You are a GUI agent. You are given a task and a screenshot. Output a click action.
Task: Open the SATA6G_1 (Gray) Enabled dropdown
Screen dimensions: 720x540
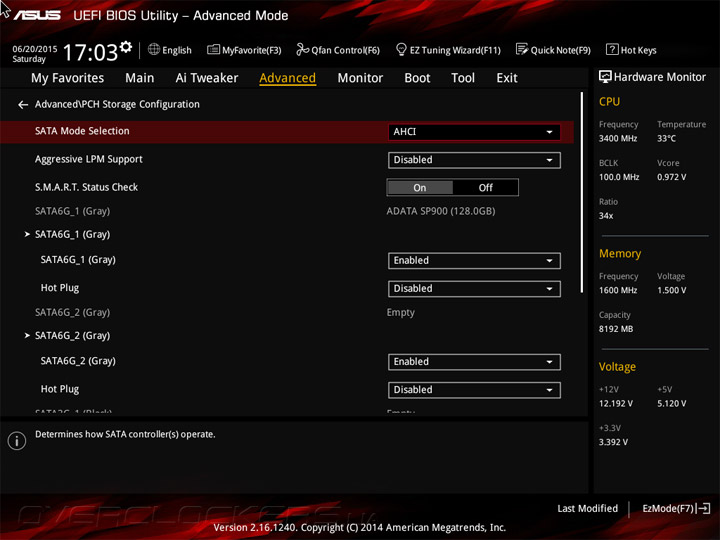474,260
